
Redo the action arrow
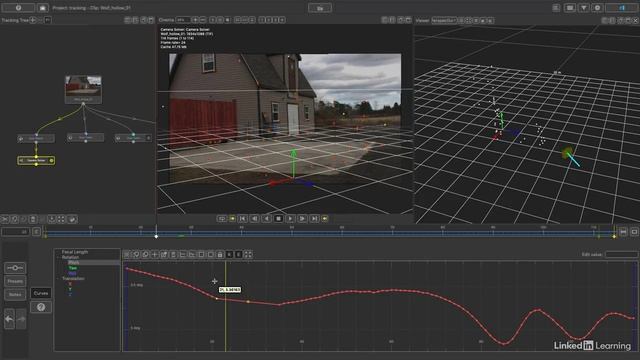[21, 319]
